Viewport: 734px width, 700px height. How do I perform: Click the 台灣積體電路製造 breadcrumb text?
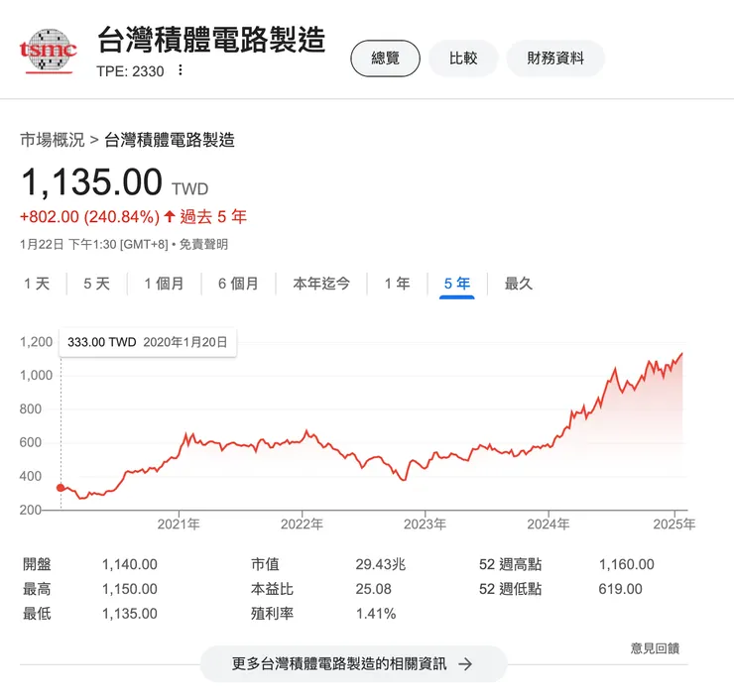tap(170, 140)
